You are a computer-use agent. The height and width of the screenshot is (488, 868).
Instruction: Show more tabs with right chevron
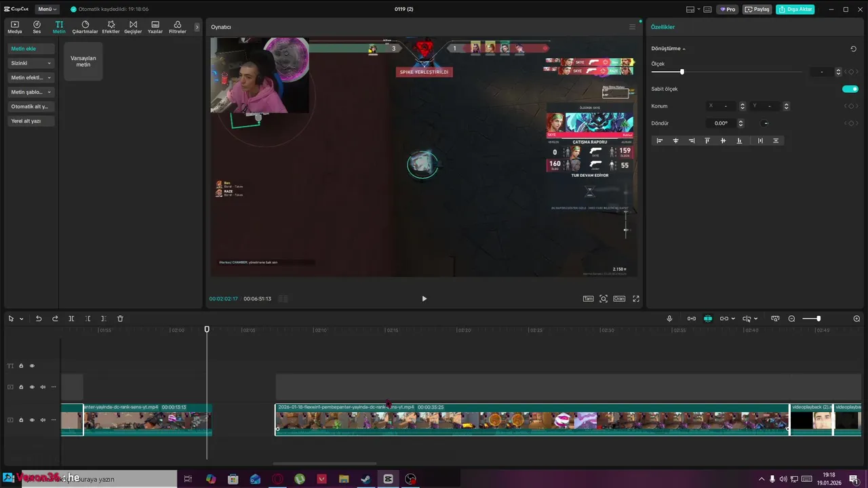(x=197, y=27)
